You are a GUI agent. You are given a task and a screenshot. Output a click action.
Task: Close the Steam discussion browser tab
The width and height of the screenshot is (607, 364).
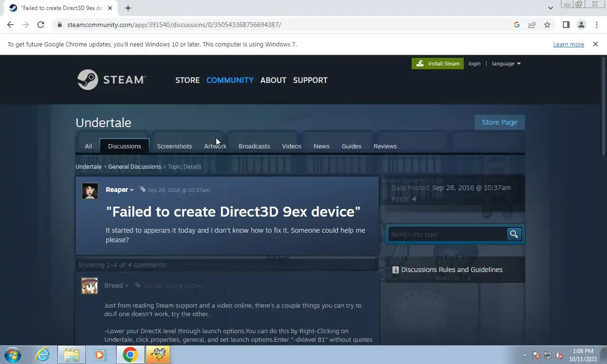[x=110, y=8]
